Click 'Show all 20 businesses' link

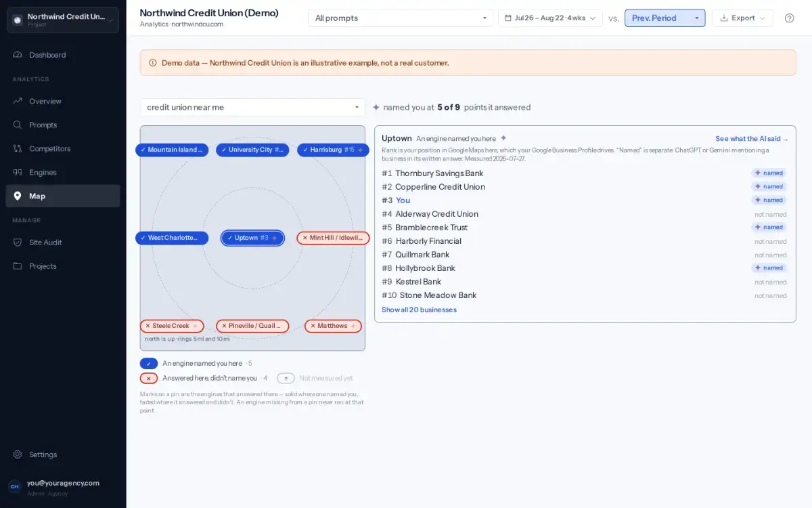pos(419,310)
